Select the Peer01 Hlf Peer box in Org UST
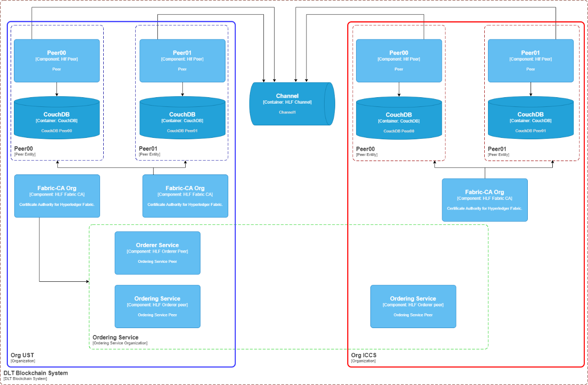Image resolution: width=588 pixels, height=385 pixels. click(182, 61)
